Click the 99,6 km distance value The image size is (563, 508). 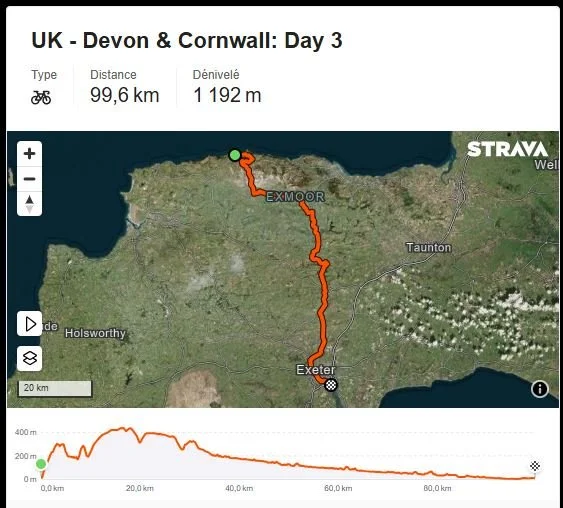[125, 95]
